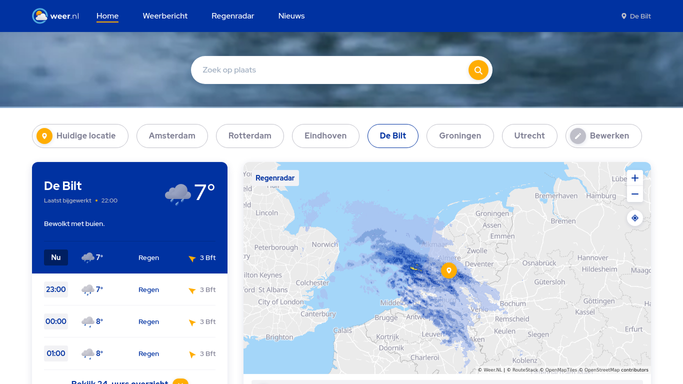The width and height of the screenshot is (683, 384).
Task: Expand the 00:00 hourly forecast row
Action: [130, 322]
